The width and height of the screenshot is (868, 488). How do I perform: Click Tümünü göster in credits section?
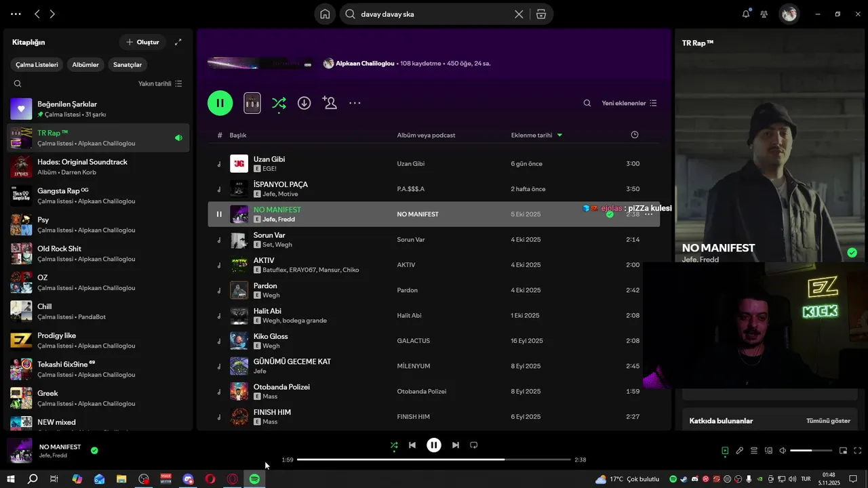[x=828, y=421]
